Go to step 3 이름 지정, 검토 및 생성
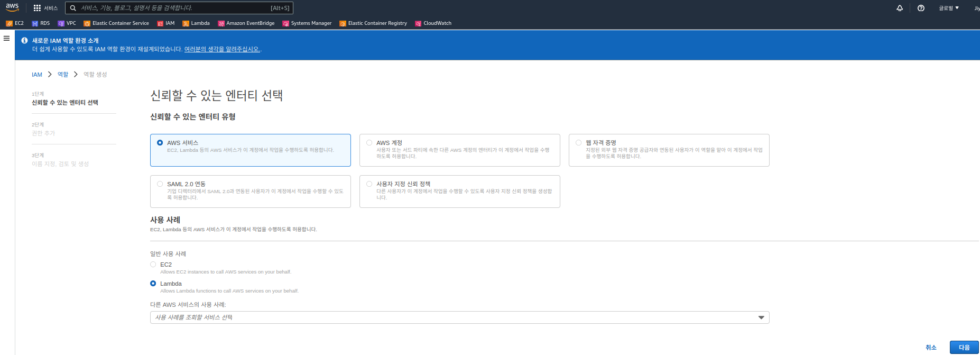This screenshot has width=980, height=355. coord(60,164)
